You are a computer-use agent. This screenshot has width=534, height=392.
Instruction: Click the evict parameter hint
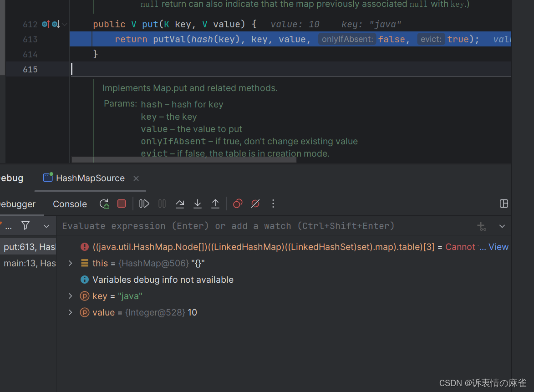[x=431, y=39]
